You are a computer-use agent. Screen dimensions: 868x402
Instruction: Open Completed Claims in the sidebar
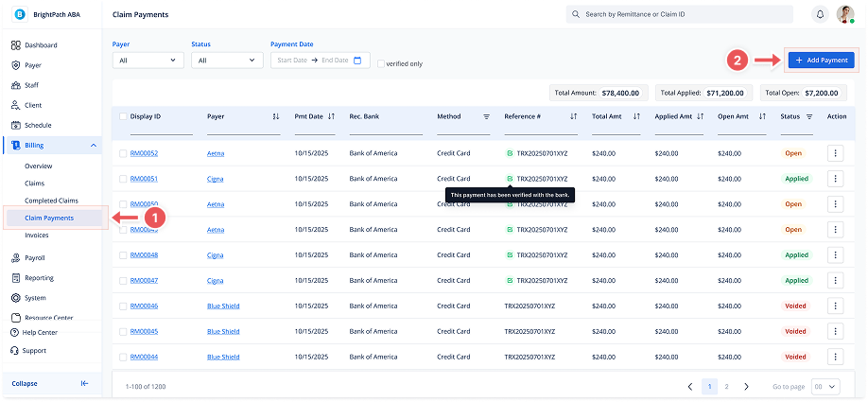[51, 201]
